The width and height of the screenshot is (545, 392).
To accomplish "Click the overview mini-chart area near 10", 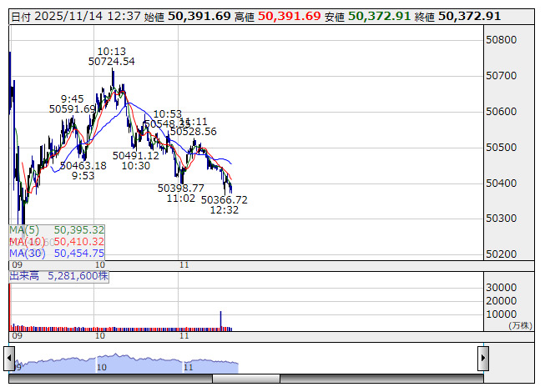I will 102,367.
